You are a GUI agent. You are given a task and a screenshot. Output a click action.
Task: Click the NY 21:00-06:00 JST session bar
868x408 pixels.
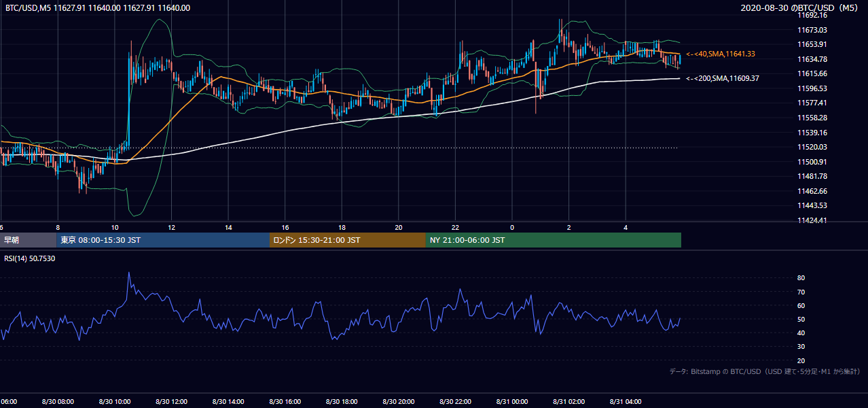554,240
